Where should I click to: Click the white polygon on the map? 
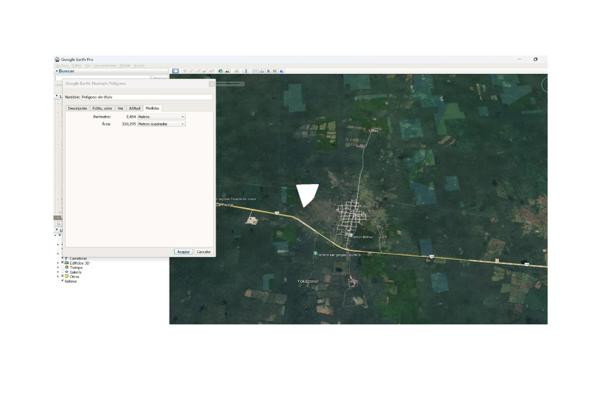307,193
